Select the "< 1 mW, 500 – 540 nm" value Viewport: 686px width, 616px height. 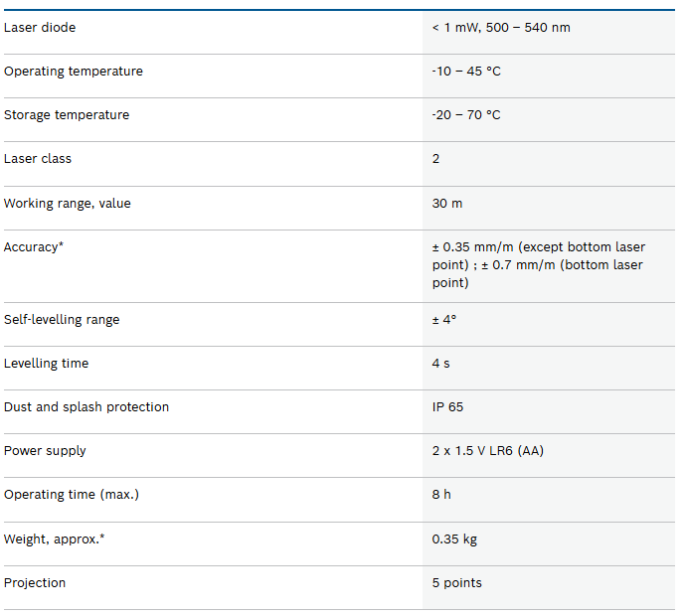(501, 28)
